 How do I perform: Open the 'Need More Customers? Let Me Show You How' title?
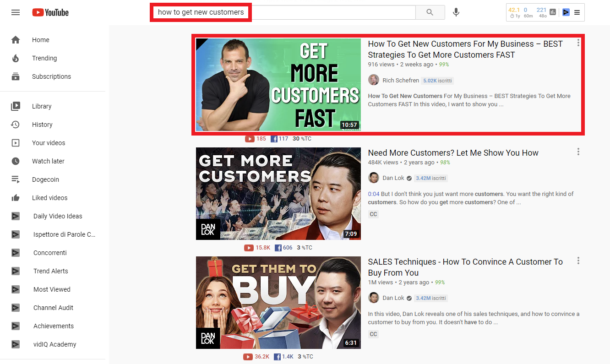point(453,153)
